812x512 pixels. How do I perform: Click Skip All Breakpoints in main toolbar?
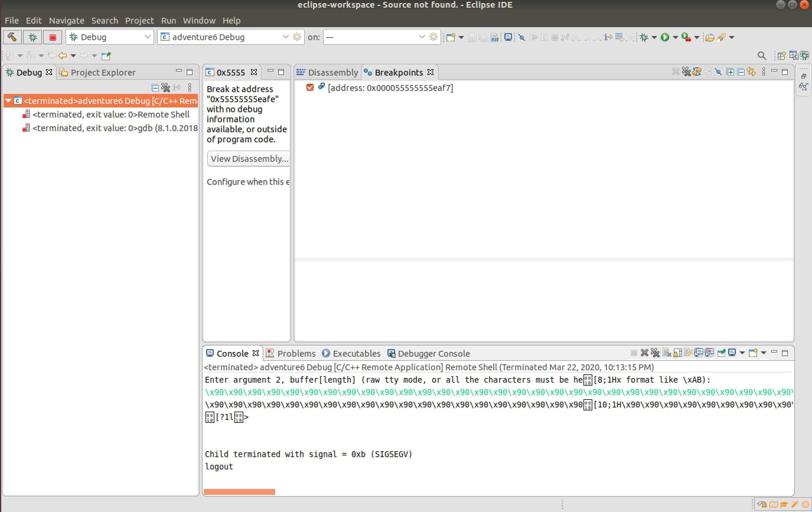coord(521,37)
